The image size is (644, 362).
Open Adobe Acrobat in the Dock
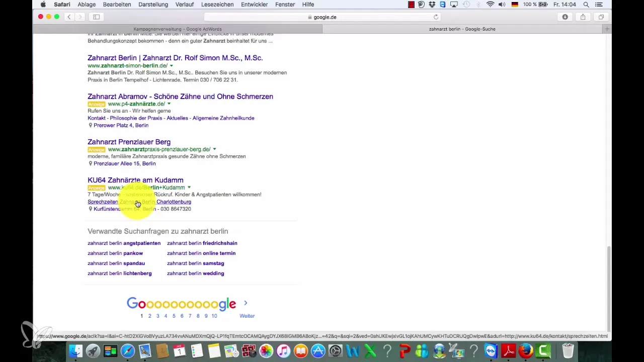pyautogui.click(x=508, y=350)
